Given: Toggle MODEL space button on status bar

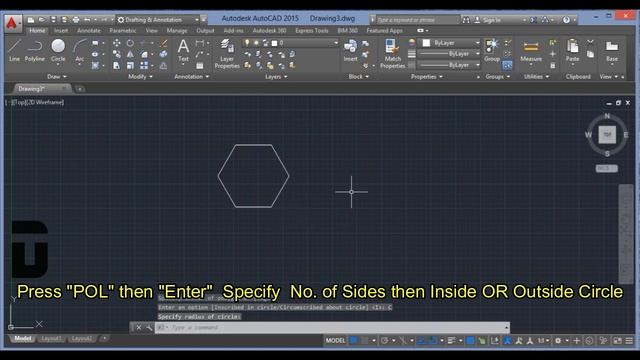Looking at the screenshot, I should tap(336, 340).
